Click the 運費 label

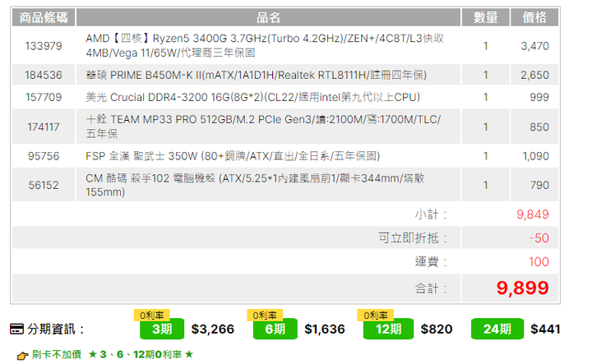click(431, 262)
